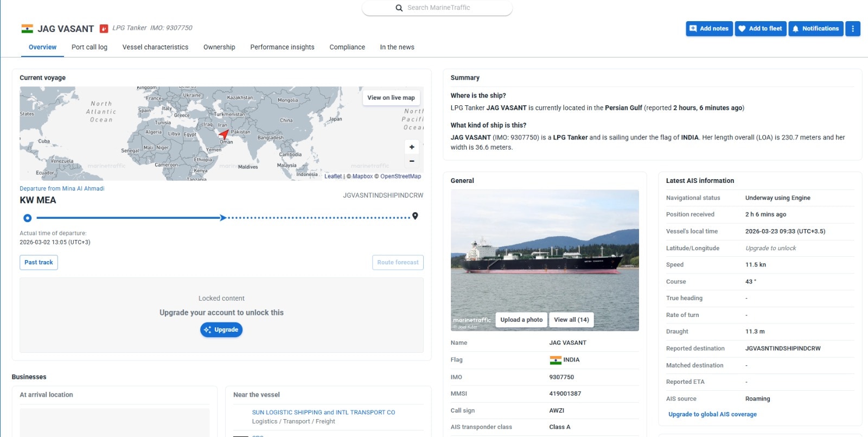This screenshot has height=437, width=868.
Task: Click the red vessel marker on map
Action: point(224,134)
